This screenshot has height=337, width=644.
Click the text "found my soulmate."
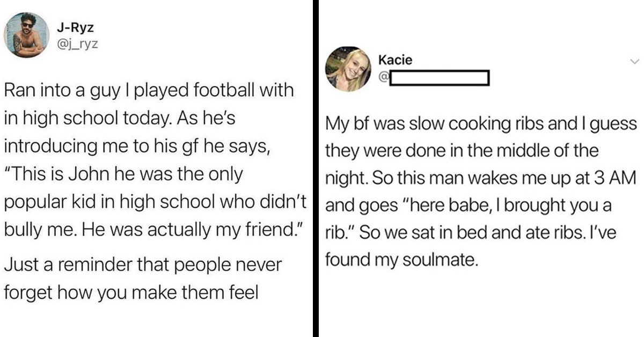[401, 260]
